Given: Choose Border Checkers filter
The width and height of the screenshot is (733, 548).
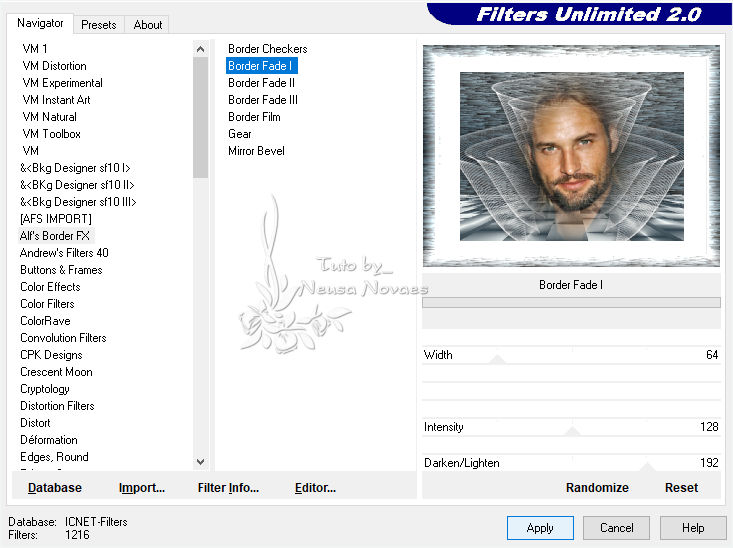Looking at the screenshot, I should point(267,49).
